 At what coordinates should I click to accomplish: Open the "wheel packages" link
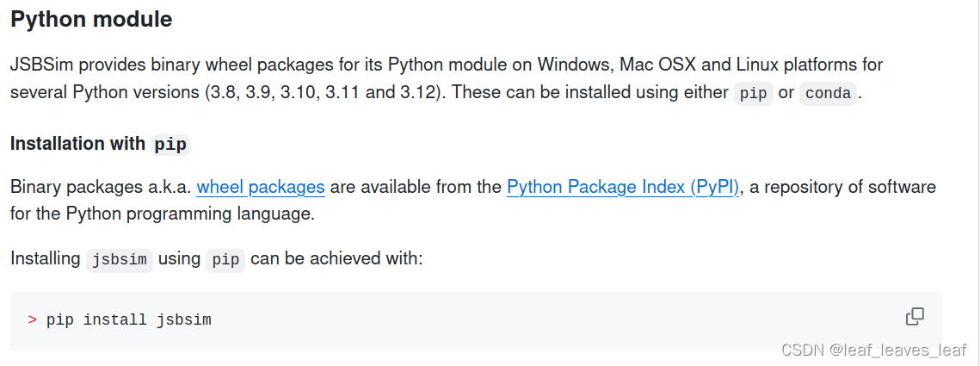pyautogui.click(x=261, y=187)
